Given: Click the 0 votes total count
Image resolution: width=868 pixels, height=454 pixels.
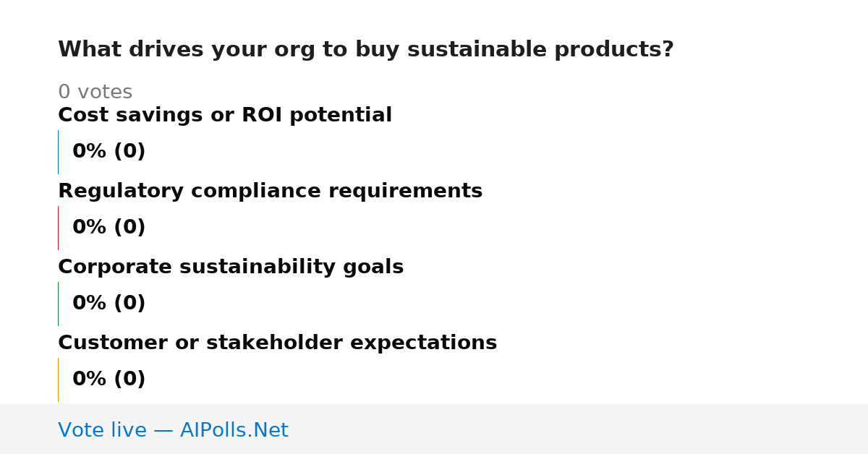Looking at the screenshot, I should pos(95,93).
